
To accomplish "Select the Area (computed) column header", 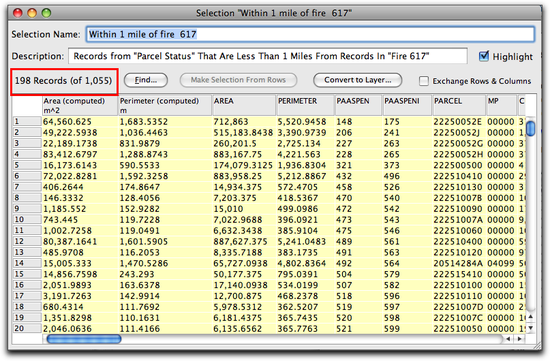I will [80, 106].
